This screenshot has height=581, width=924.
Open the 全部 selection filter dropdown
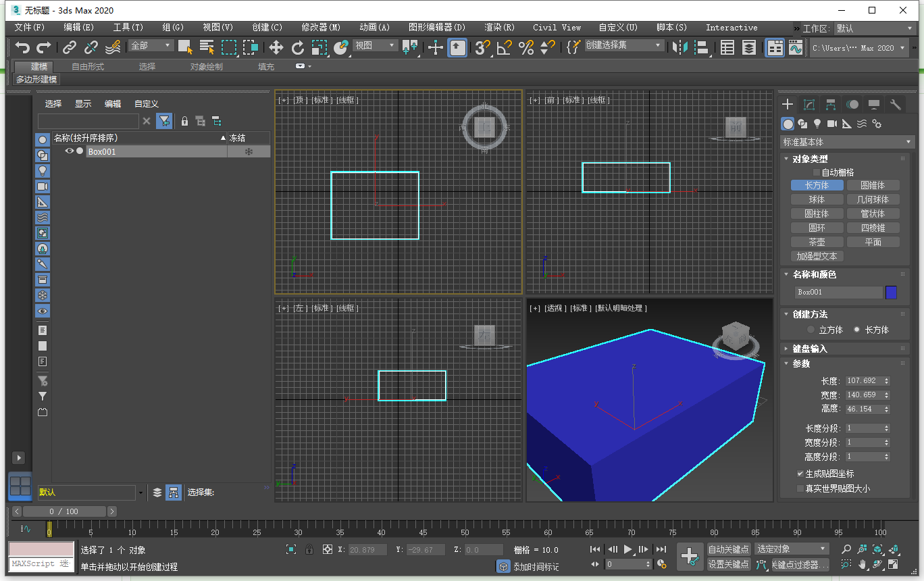(x=152, y=45)
